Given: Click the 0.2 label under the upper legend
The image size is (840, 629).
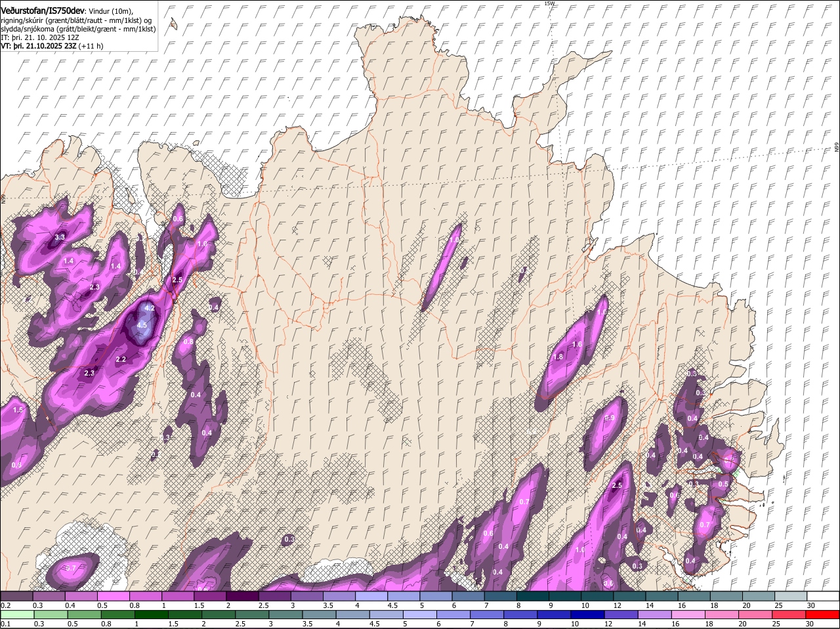Looking at the screenshot, I should [x=5, y=605].
